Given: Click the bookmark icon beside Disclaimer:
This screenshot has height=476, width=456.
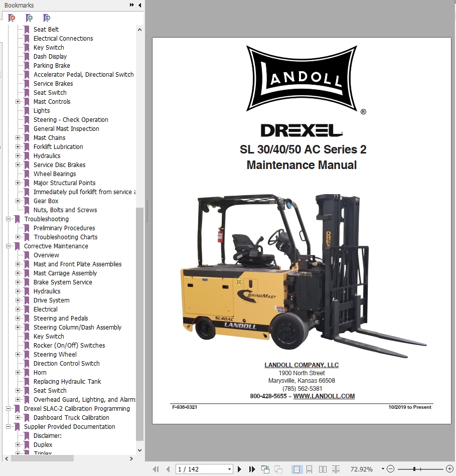Looking at the screenshot, I should [27, 436].
